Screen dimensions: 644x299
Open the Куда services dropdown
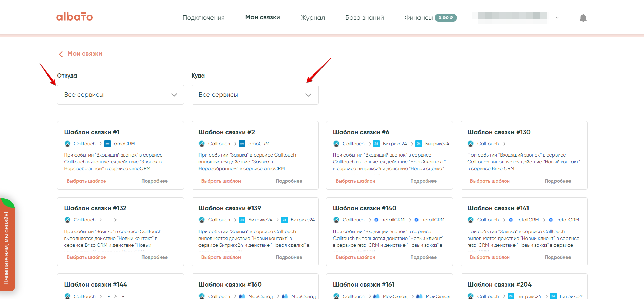pyautogui.click(x=255, y=95)
